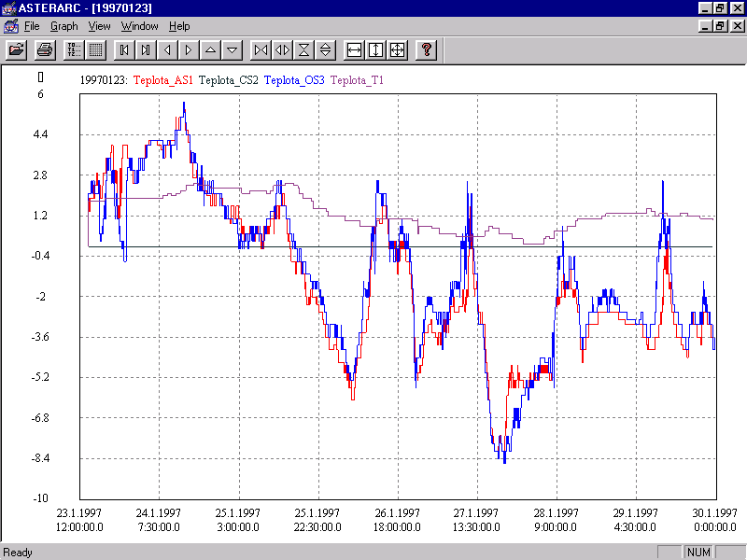Click the -8.4 value on the vertical axis
This screenshot has width=747, height=560.
point(40,458)
